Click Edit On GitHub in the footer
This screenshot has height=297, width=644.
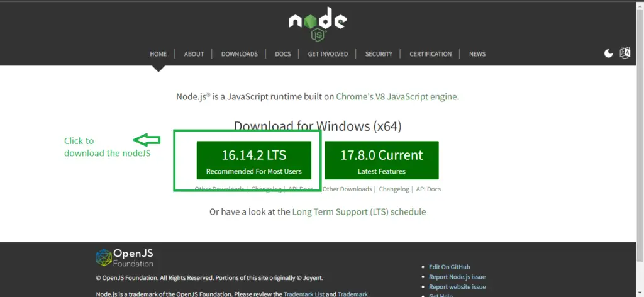449,267
